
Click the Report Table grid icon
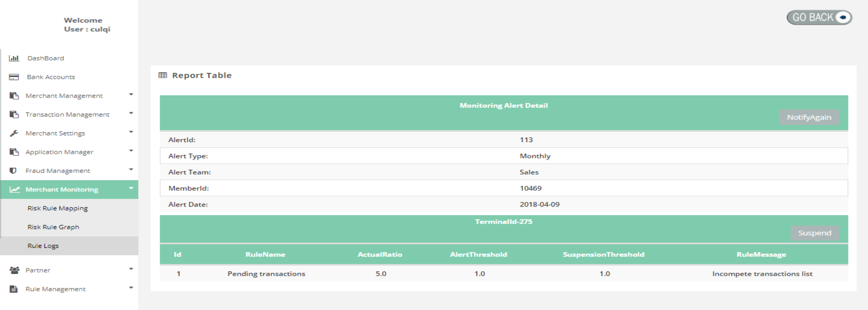pos(163,75)
